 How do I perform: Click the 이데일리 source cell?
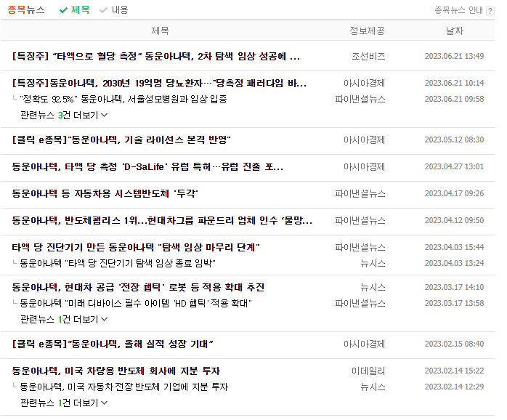coord(368,371)
